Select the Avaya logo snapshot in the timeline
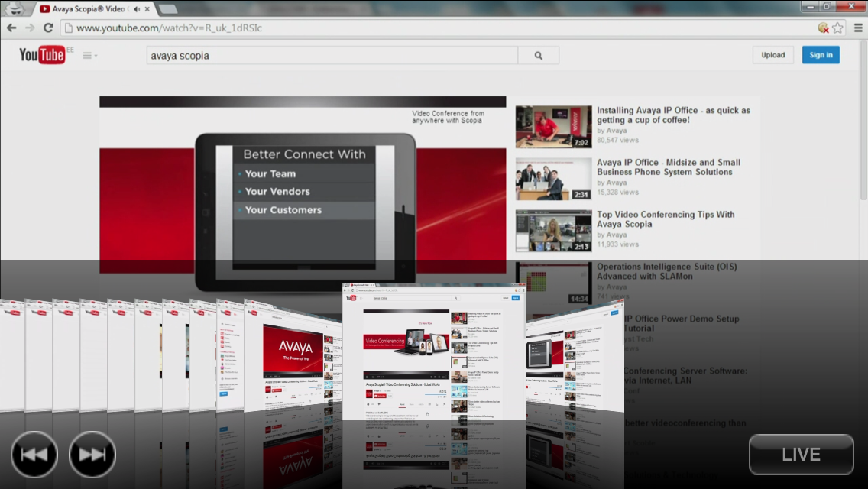The height and width of the screenshot is (489, 868). 293,357
